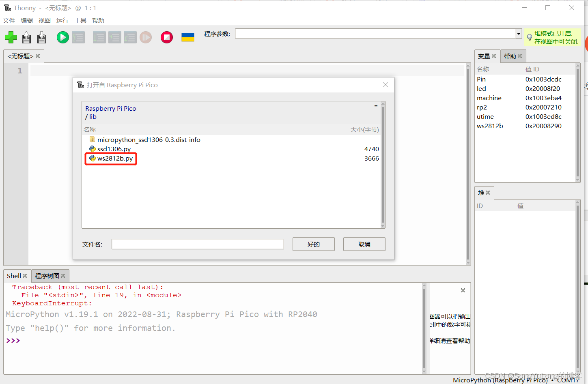The height and width of the screenshot is (384, 588).
Task: Close the Program tree tab
Action: click(63, 276)
